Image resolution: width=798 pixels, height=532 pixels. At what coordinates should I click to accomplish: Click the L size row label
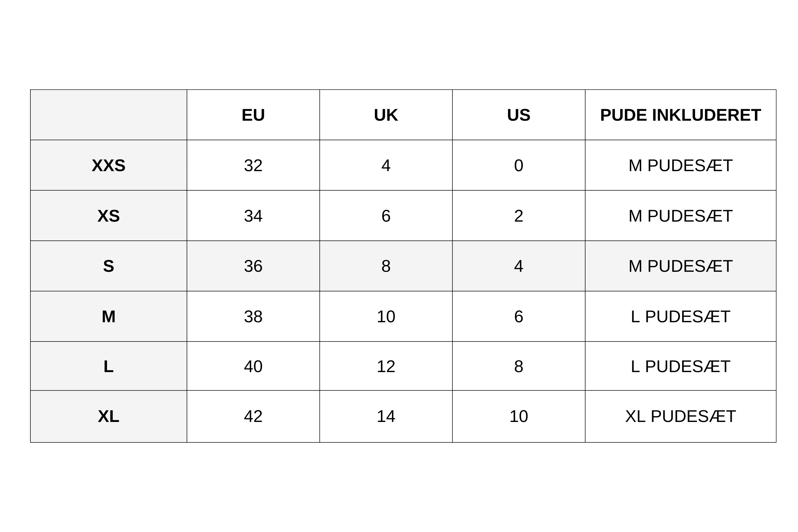click(109, 366)
